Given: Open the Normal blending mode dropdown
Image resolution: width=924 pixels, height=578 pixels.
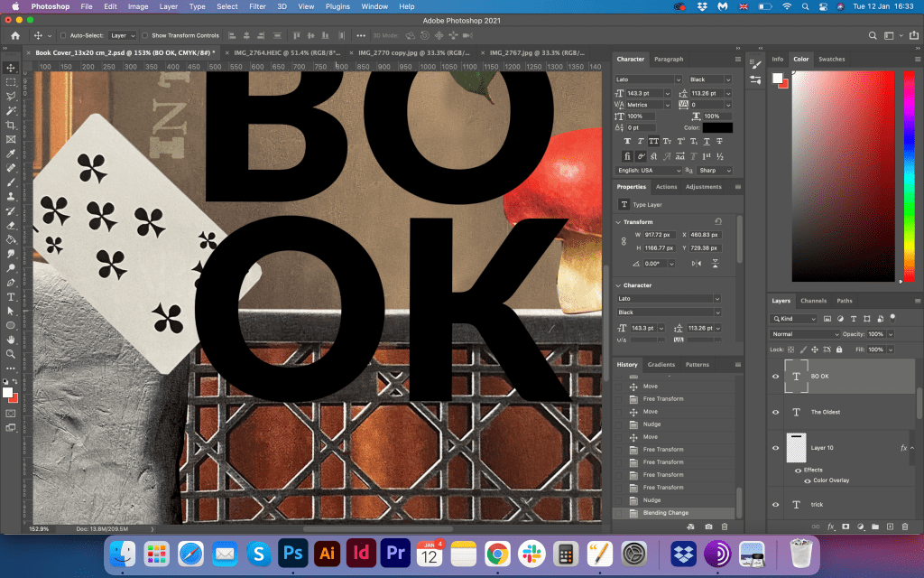Looking at the screenshot, I should coord(805,334).
